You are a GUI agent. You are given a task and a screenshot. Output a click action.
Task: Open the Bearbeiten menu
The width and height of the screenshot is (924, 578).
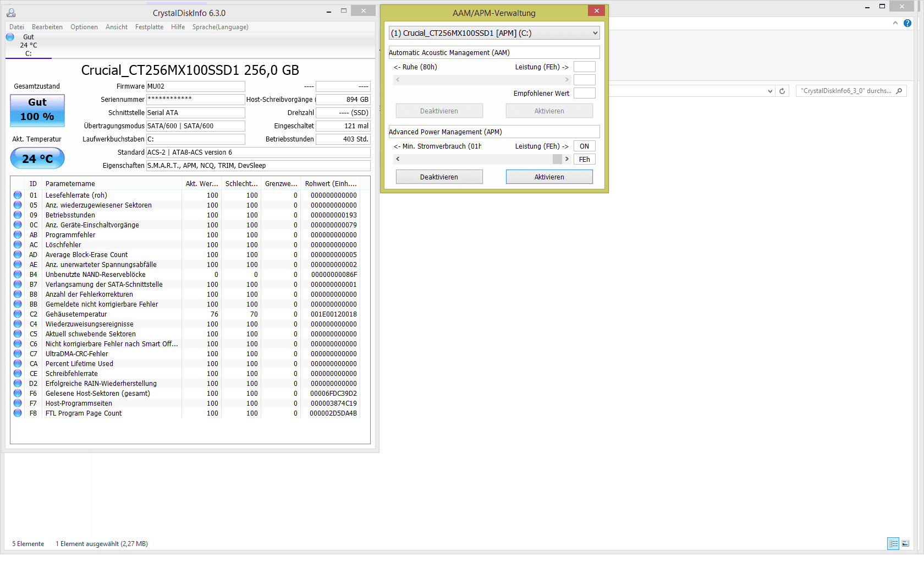[x=47, y=27]
